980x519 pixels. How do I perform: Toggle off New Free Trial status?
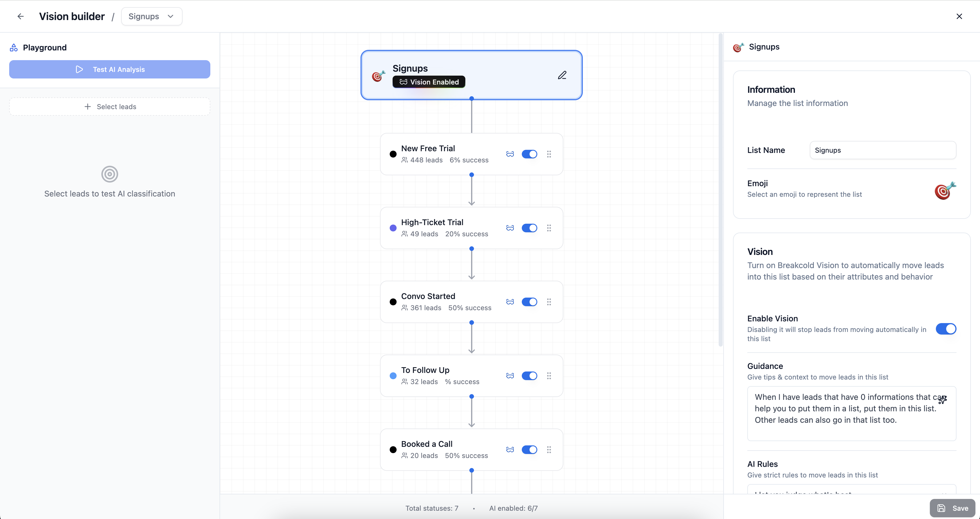(529, 154)
